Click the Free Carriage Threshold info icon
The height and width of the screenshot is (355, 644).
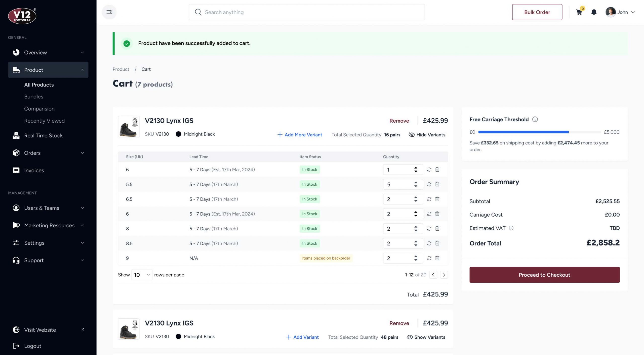coord(535,119)
